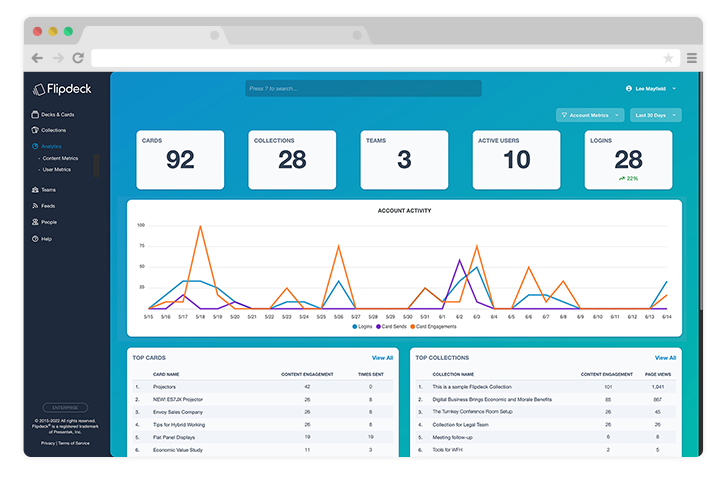Click the browser's first tab
Image resolution: width=725 pixels, height=480 pixels.
tap(153, 35)
